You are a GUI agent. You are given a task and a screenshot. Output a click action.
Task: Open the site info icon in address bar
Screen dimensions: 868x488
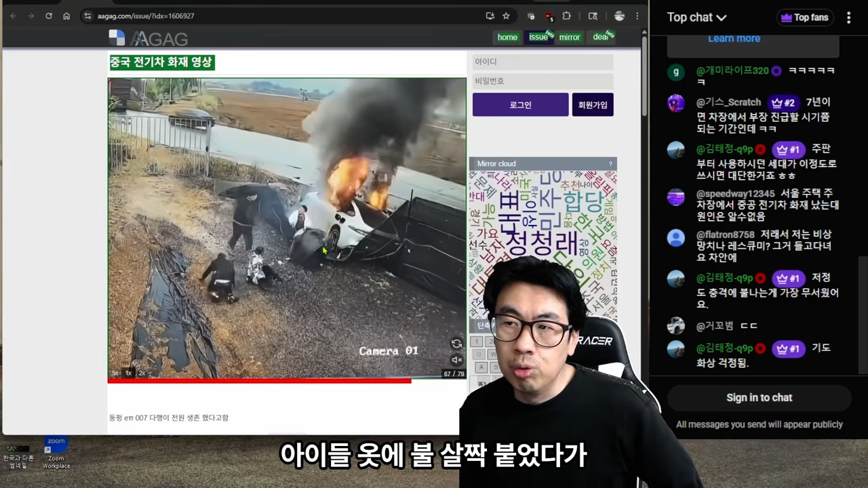pos(87,16)
